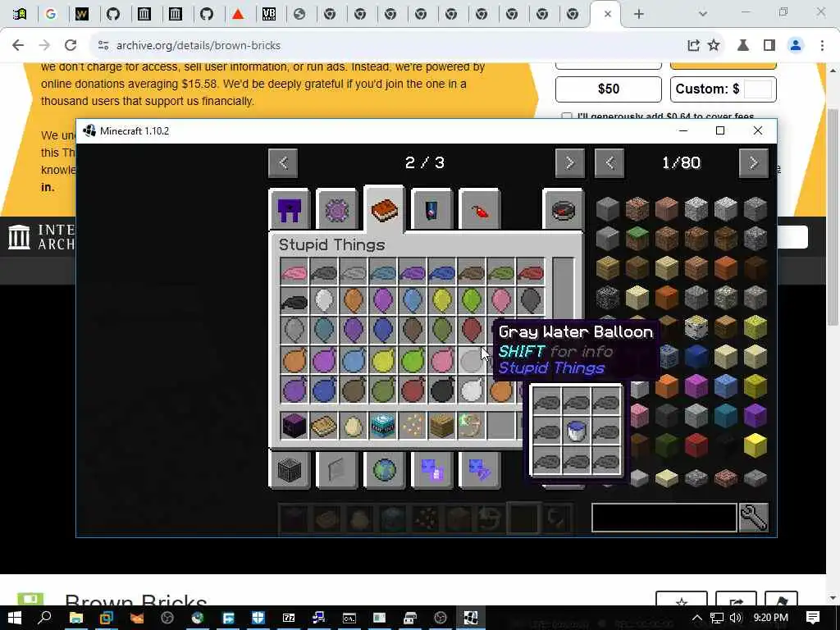Open browser share page icon
This screenshot has width=840, height=630.
(x=693, y=46)
